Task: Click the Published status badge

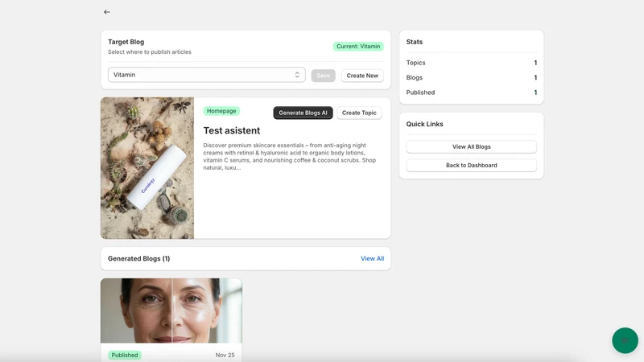Action: tap(125, 355)
